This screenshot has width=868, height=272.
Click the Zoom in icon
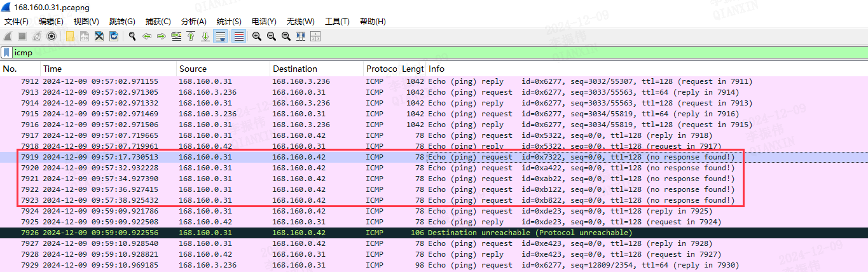pos(257,36)
